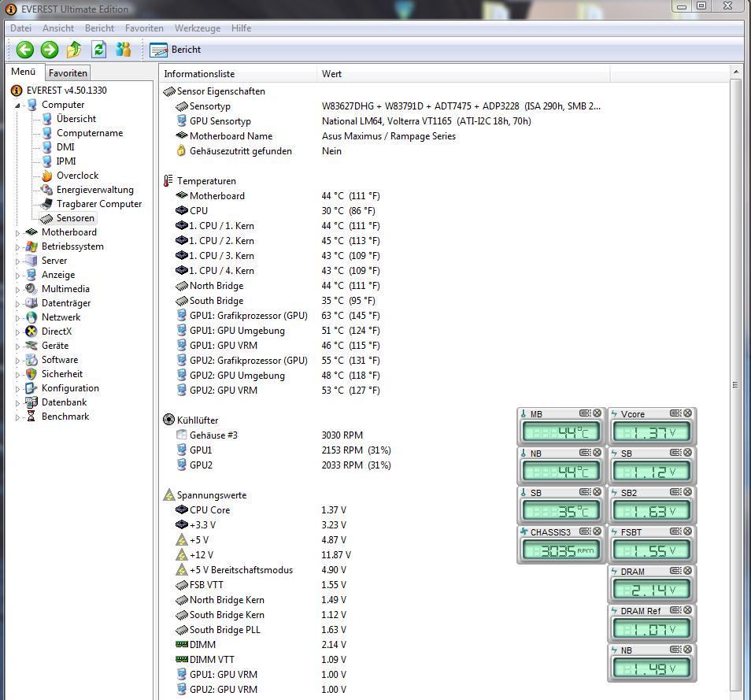751x700 pixels.
Task: Select DMI tree entry
Action: (x=65, y=146)
